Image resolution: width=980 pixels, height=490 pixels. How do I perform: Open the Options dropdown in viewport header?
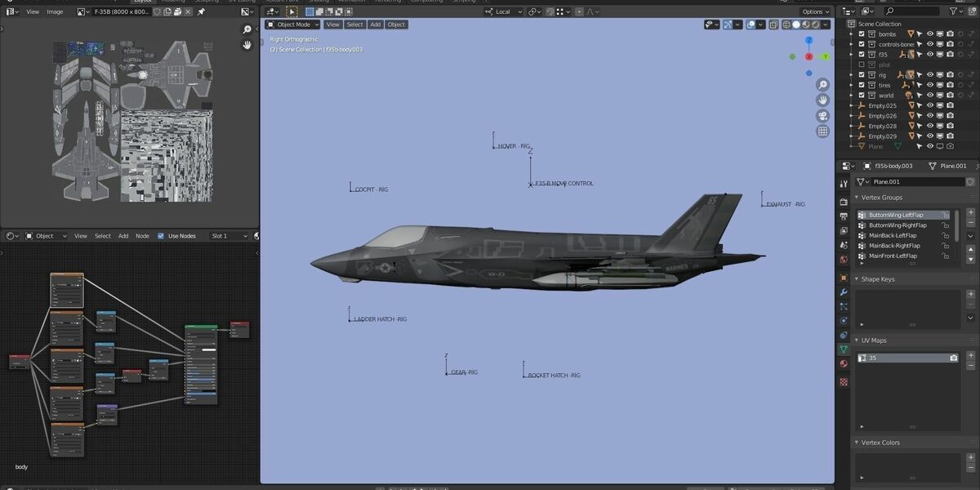pos(814,11)
